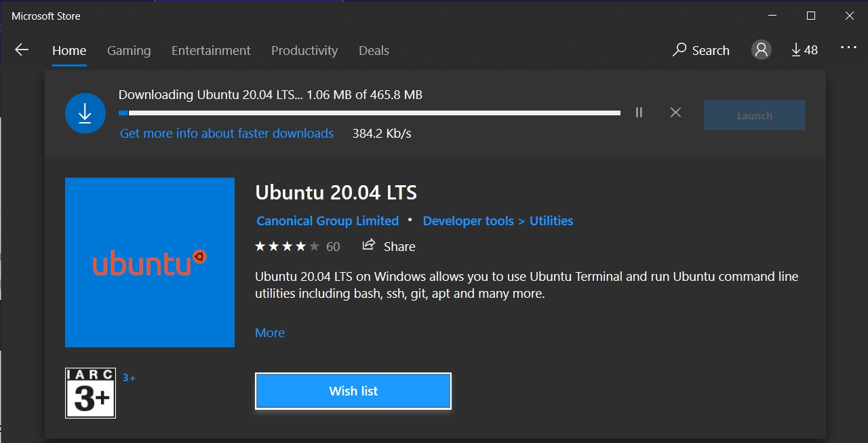Click the Ubuntu 20.04 LTS title

336,193
